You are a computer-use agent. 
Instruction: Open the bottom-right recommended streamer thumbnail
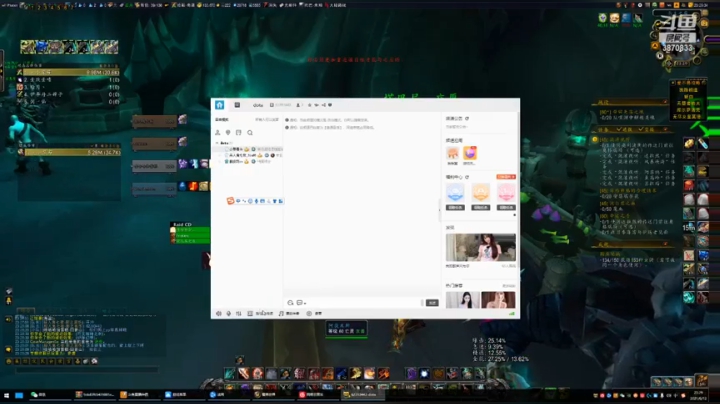coord(498,300)
